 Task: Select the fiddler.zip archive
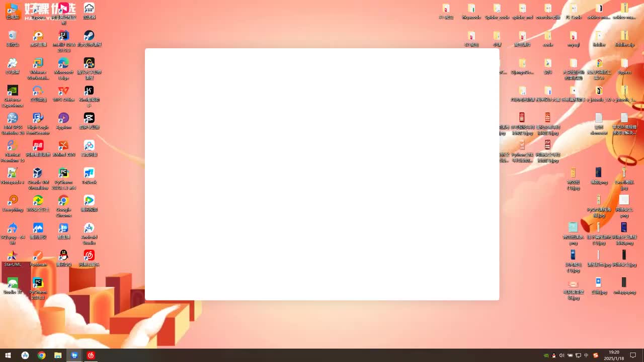coord(624,39)
